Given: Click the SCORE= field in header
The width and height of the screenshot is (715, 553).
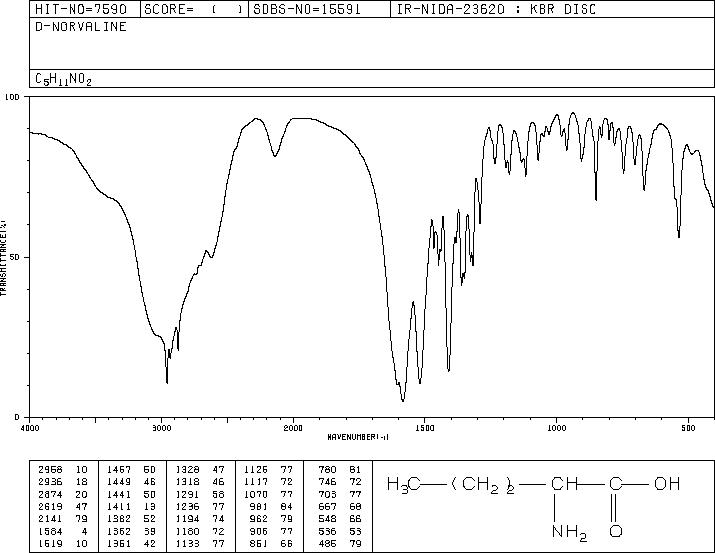Looking at the screenshot, I should [x=194, y=9].
